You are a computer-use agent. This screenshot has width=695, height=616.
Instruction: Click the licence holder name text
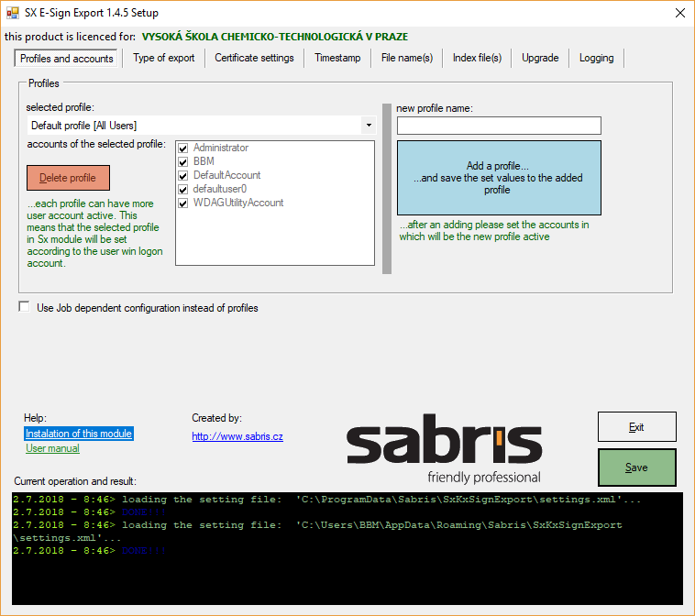(x=275, y=37)
